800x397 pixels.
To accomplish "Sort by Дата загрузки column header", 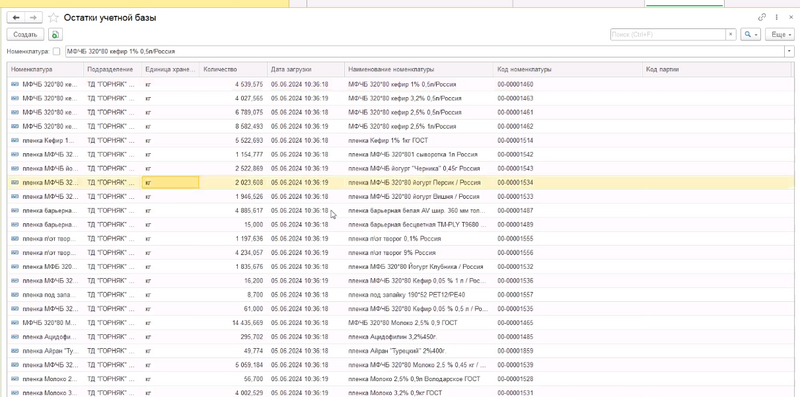I will pyautogui.click(x=306, y=69).
